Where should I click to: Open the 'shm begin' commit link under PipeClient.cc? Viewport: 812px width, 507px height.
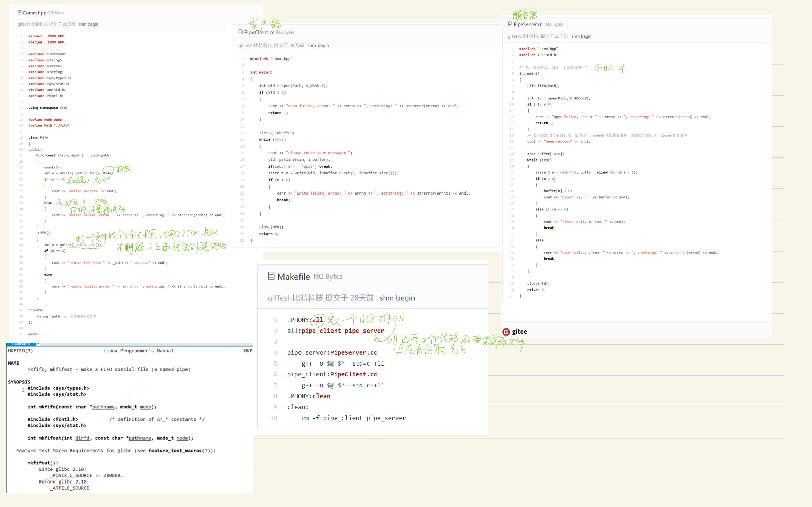coord(318,45)
